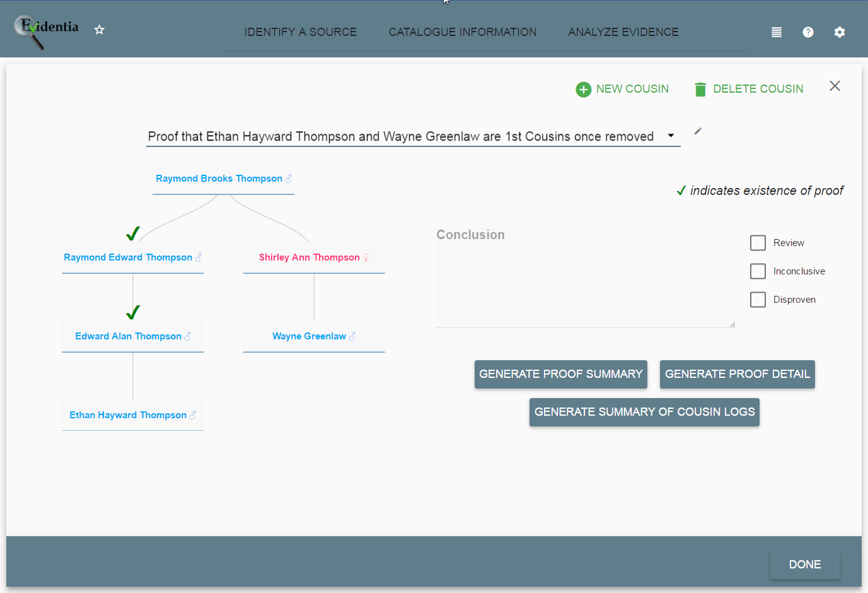
Task: Select Wayne Greenlaw node
Action: [314, 336]
